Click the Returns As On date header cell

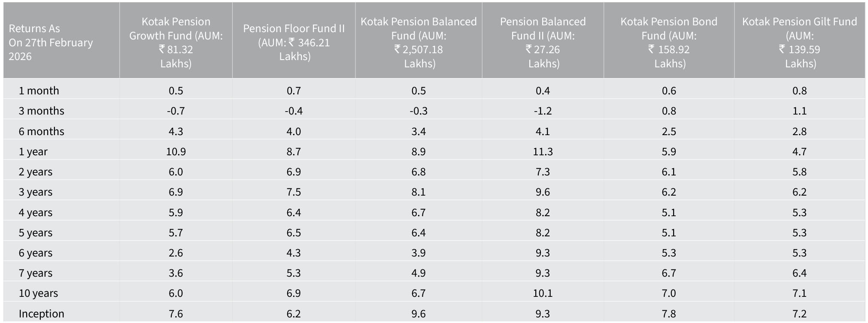click(51, 42)
